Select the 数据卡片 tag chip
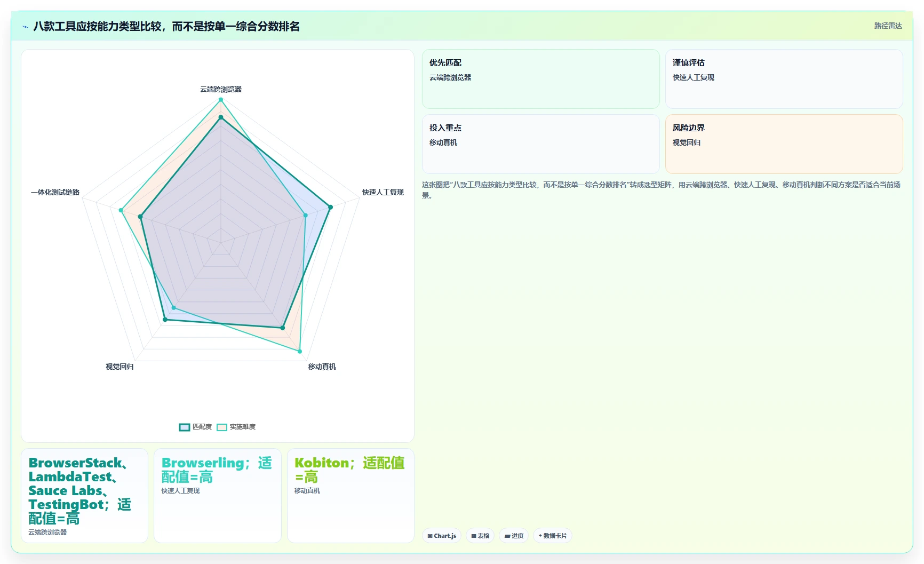Screen dimensions: 924x564 pos(553,536)
